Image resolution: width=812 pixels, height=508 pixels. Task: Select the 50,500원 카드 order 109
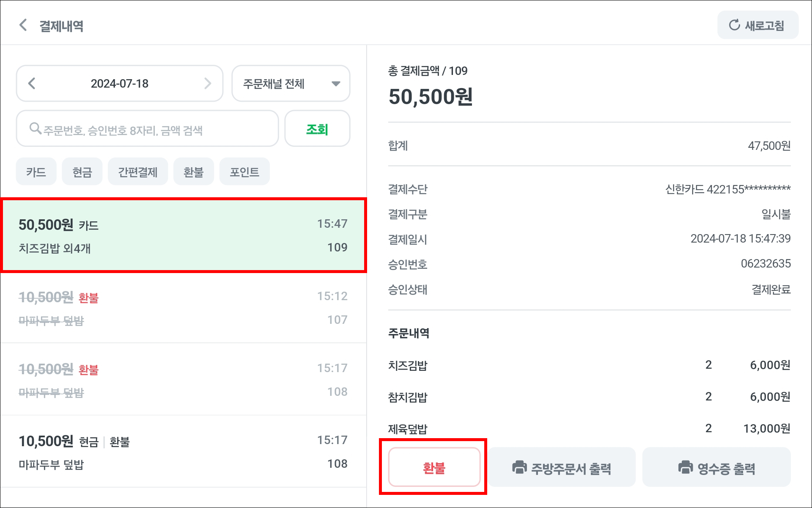tap(183, 235)
